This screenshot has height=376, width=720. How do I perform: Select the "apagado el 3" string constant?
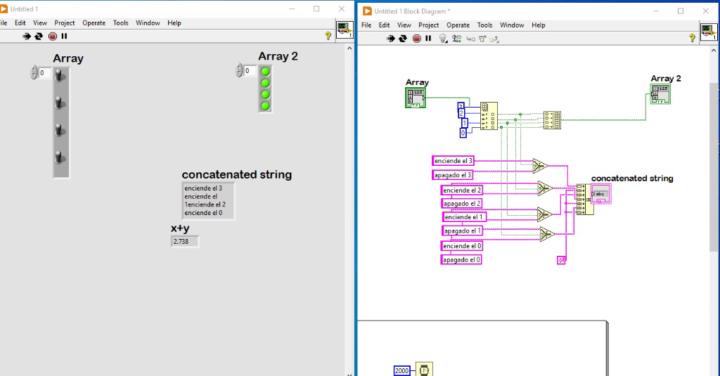(452, 175)
